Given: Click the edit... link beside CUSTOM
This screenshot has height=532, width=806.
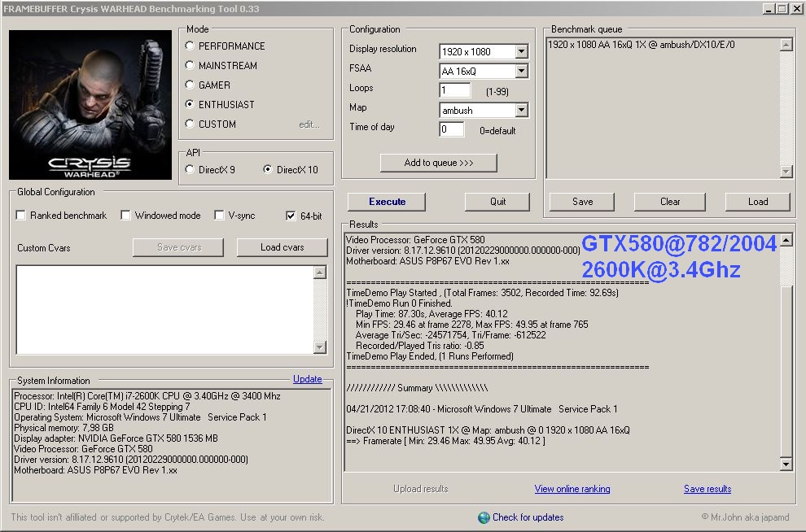Looking at the screenshot, I should point(309,124).
